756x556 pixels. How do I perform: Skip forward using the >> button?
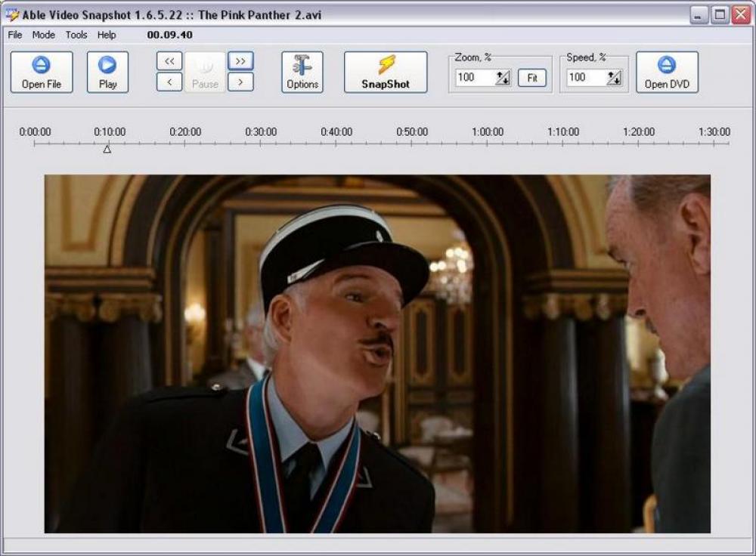point(240,60)
